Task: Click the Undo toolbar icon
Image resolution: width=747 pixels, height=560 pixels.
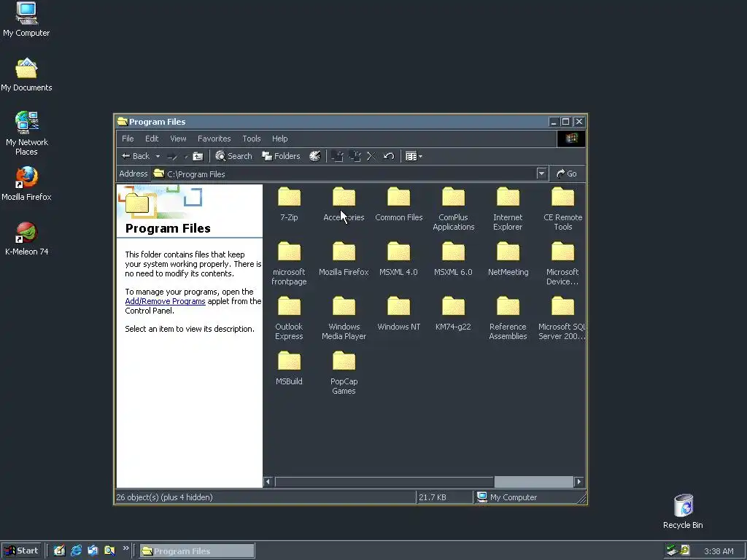Action: (389, 156)
